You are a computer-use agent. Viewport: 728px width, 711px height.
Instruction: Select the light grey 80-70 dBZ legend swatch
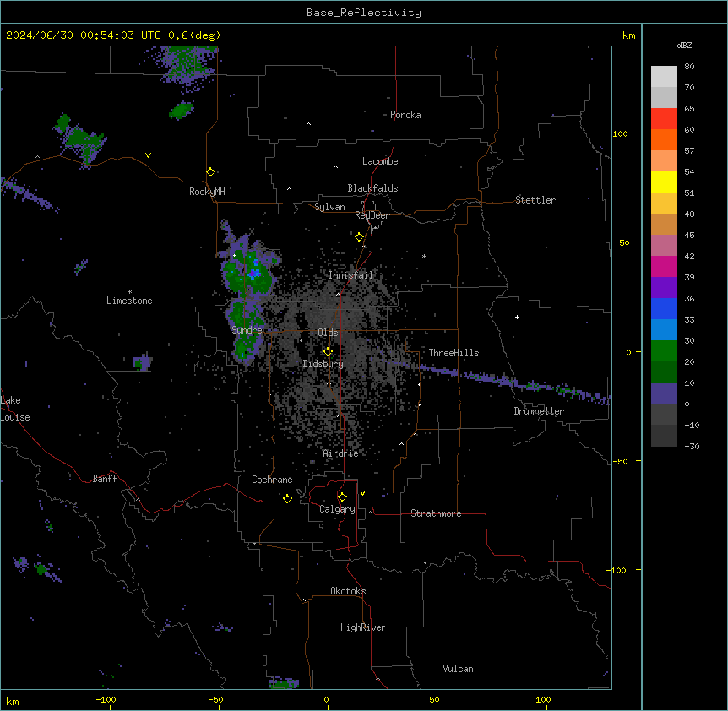coord(664,77)
